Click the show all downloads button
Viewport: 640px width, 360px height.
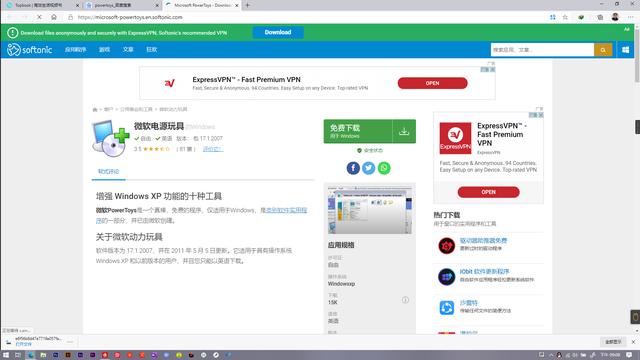point(613,342)
